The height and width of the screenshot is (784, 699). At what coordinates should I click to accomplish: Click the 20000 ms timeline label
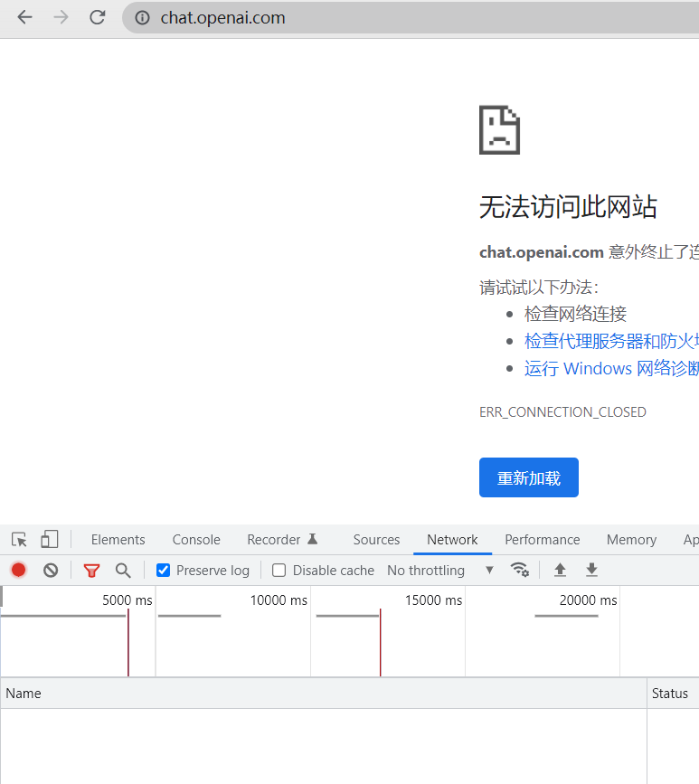(588, 600)
